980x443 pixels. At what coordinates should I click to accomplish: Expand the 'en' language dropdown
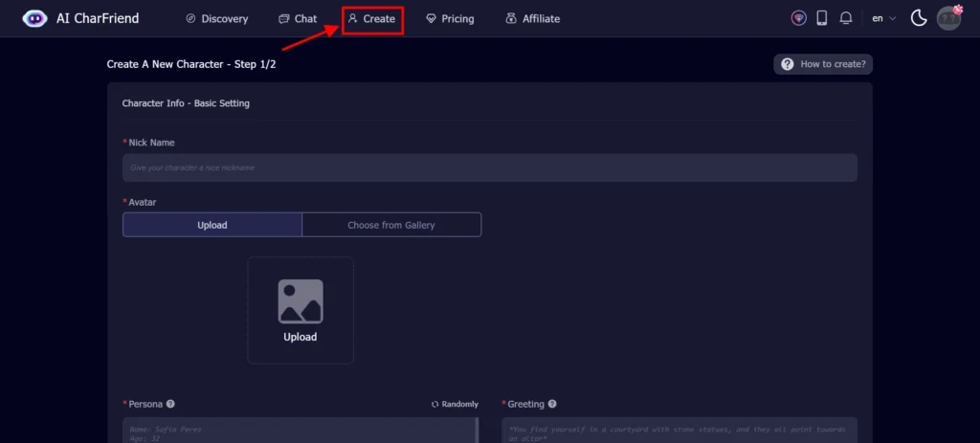883,18
